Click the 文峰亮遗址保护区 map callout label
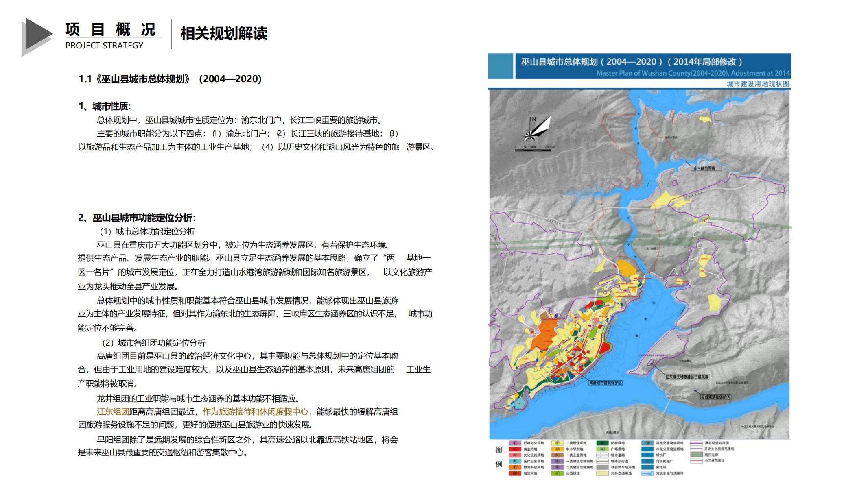Screen dimensions: 868x488 pyautogui.click(x=715, y=397)
